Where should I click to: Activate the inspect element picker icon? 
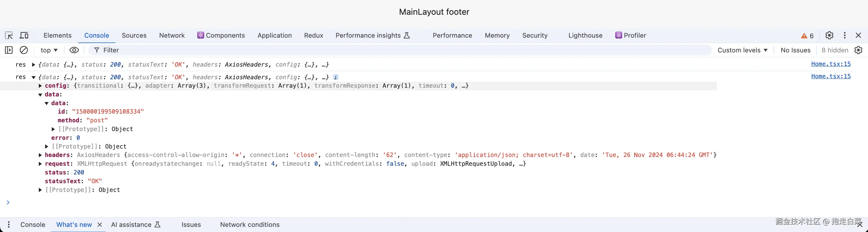[9, 35]
